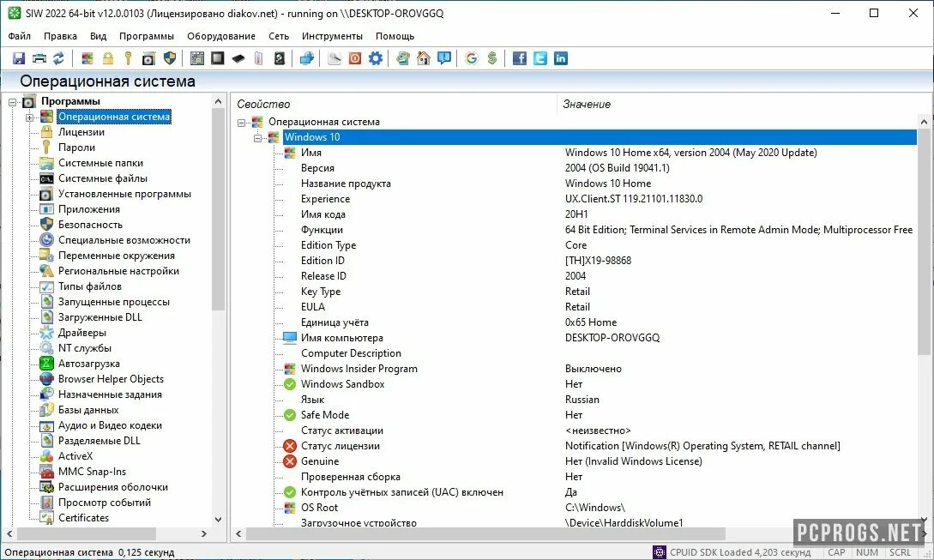Image resolution: width=934 pixels, height=560 pixels.
Task: Click the black memory module toolbar icon
Action: click(238, 58)
